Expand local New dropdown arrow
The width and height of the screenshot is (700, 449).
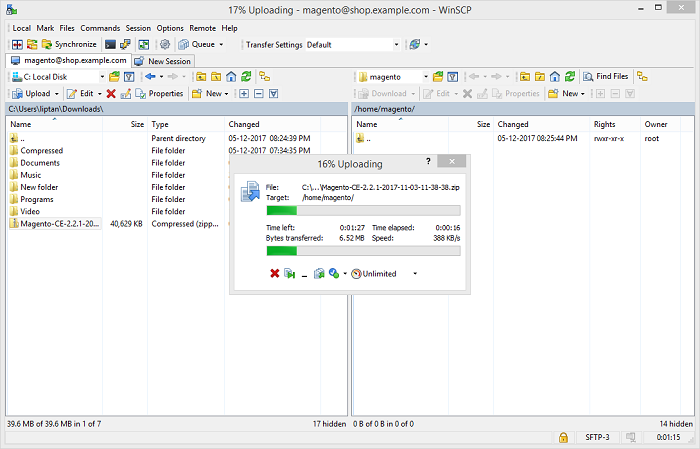(x=226, y=94)
